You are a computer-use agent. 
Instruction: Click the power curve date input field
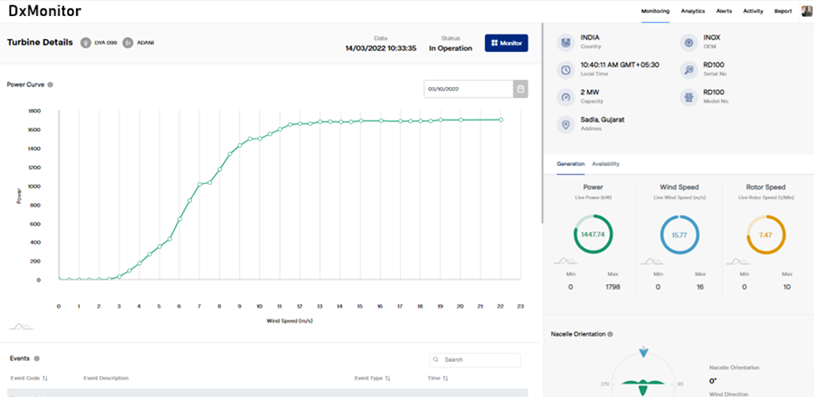[x=469, y=89]
